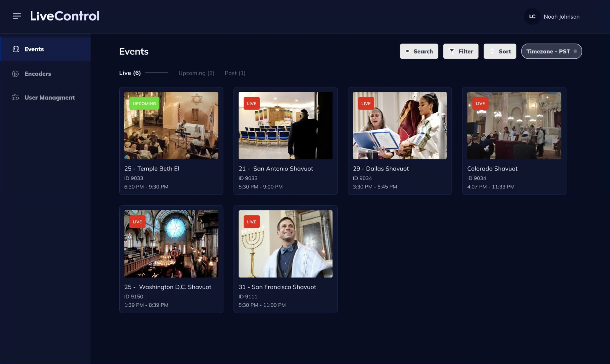Open the Colorado Shavuot thumbnail
The width and height of the screenshot is (610, 364).
[x=514, y=125]
